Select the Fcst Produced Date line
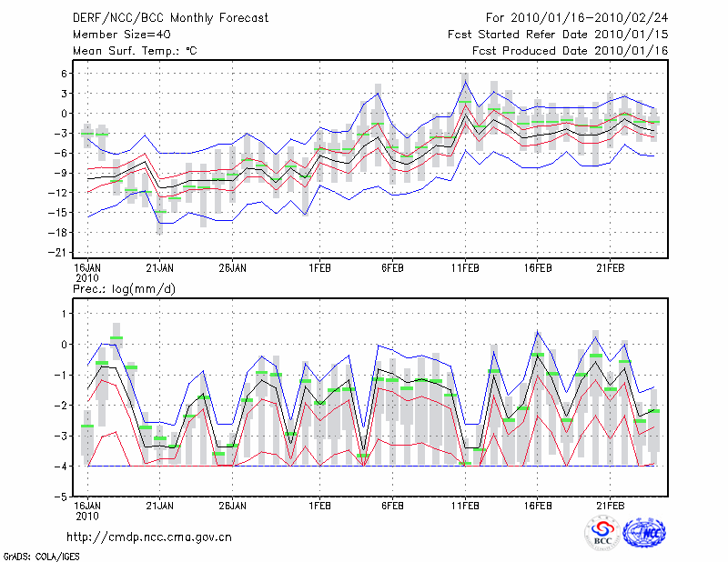Screen dimensions: 728x562 coord(571,50)
